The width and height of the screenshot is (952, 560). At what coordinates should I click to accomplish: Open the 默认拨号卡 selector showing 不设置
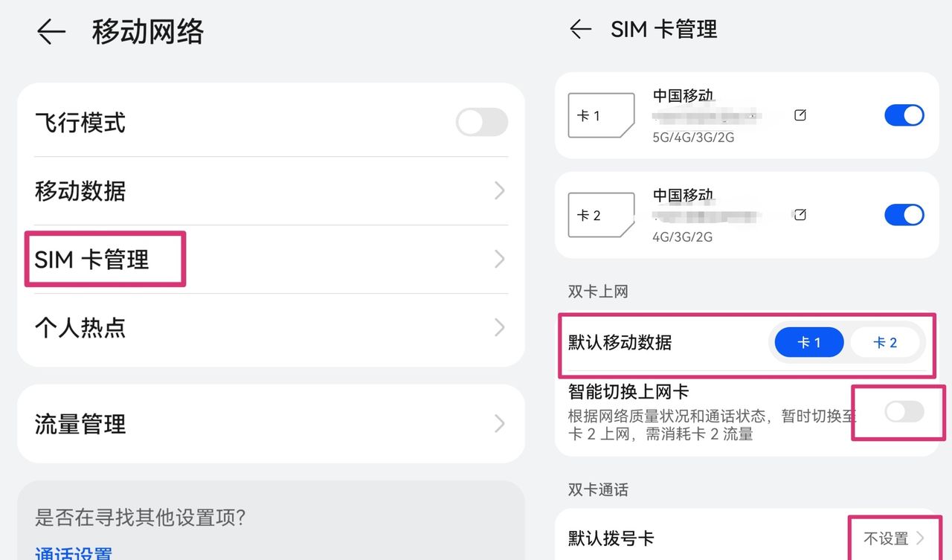coord(890,537)
